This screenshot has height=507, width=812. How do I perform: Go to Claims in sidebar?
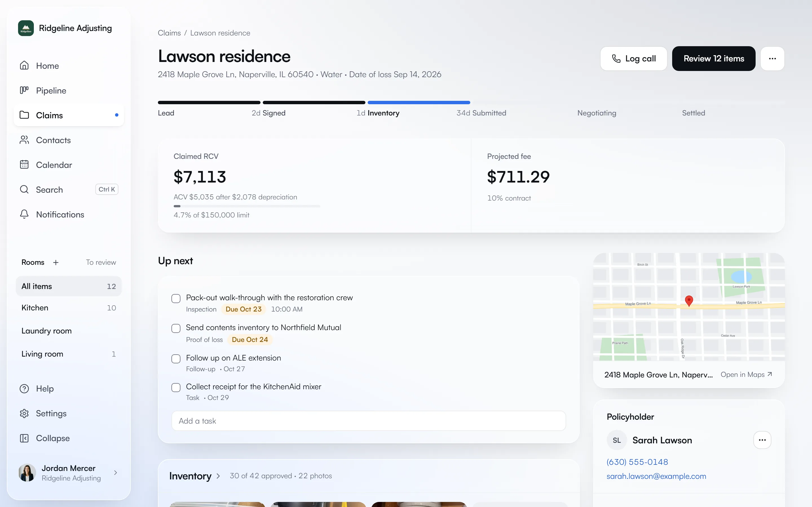coord(69,115)
